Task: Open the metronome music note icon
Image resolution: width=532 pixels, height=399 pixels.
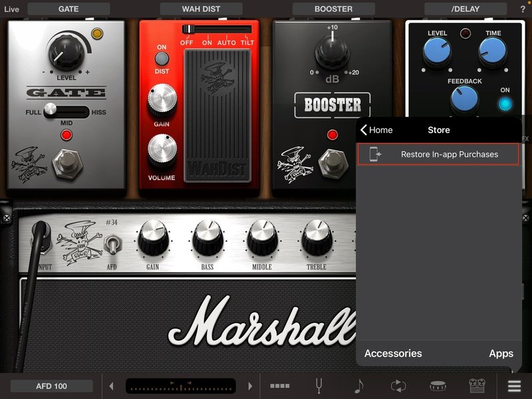Action: coord(358,386)
